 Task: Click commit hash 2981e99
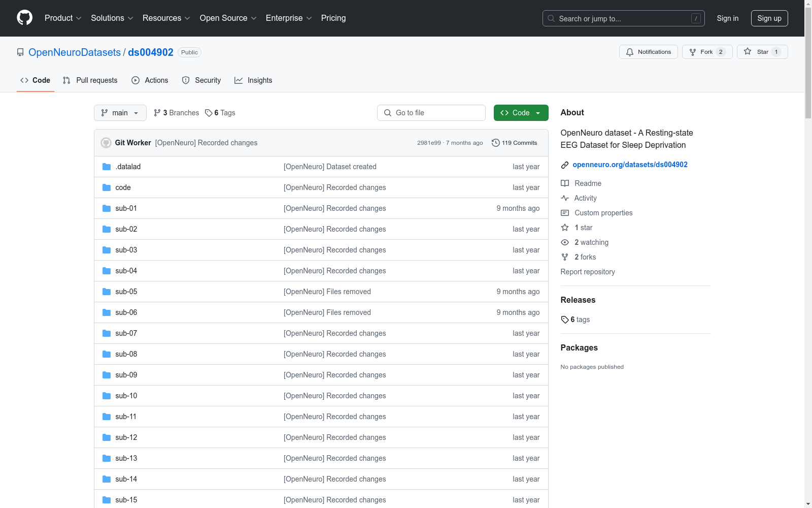[429, 143]
